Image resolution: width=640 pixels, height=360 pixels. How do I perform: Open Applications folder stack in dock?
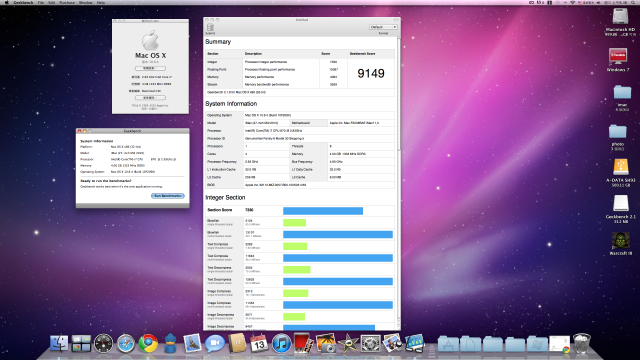[x=448, y=344]
